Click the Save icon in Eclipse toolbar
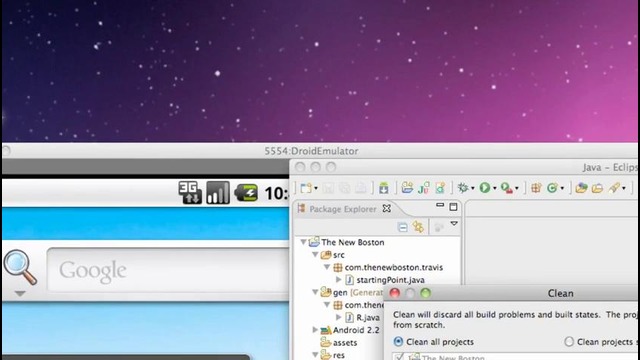Image resolution: width=640 pixels, height=360 pixels. click(x=329, y=188)
